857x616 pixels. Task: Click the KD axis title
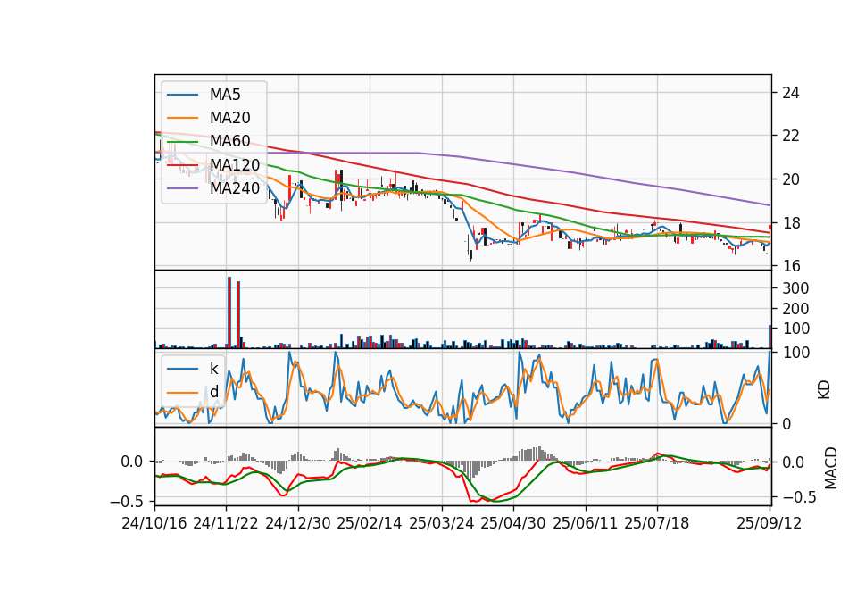[824, 390]
